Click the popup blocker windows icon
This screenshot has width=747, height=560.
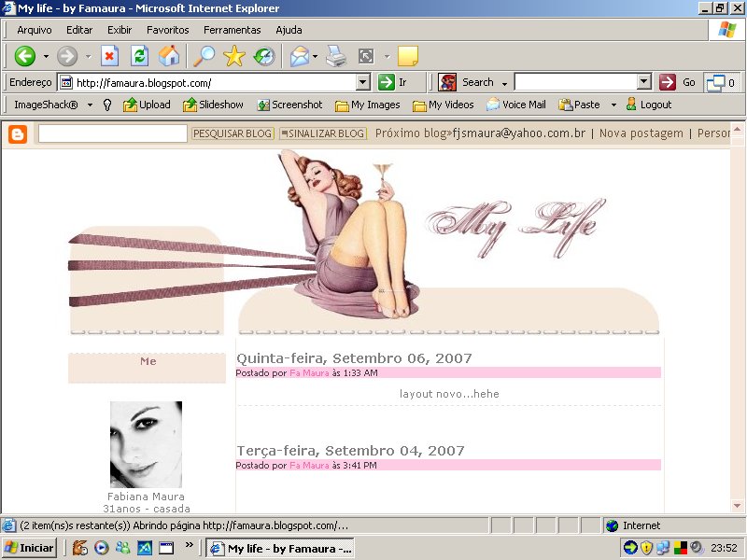coord(715,83)
